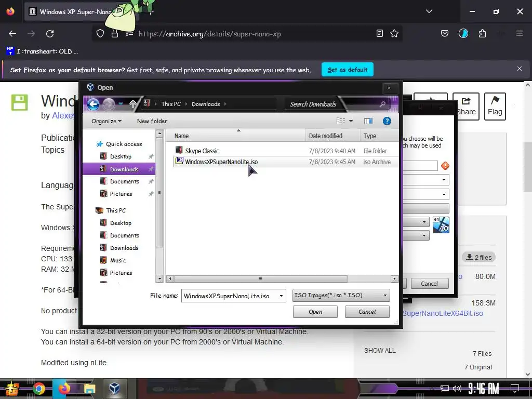Click the SHOW ALL link
Viewport: 532px width, 399px height.
(x=380, y=351)
